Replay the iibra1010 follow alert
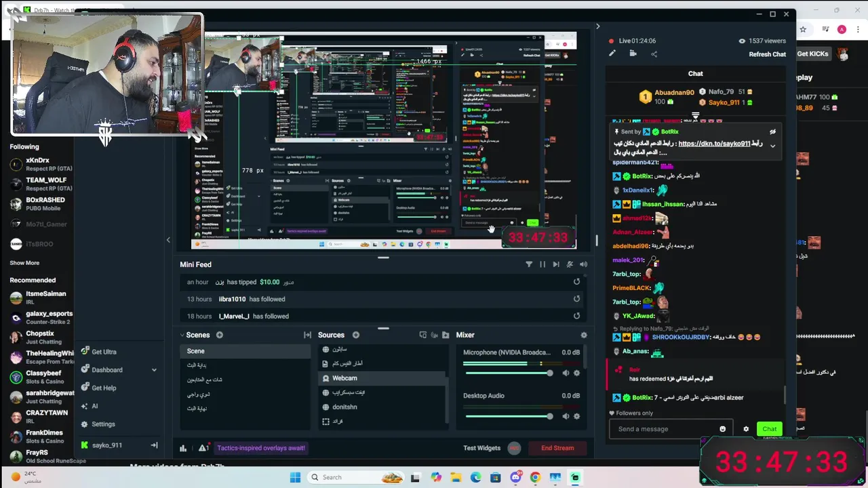868x488 pixels. (576, 299)
